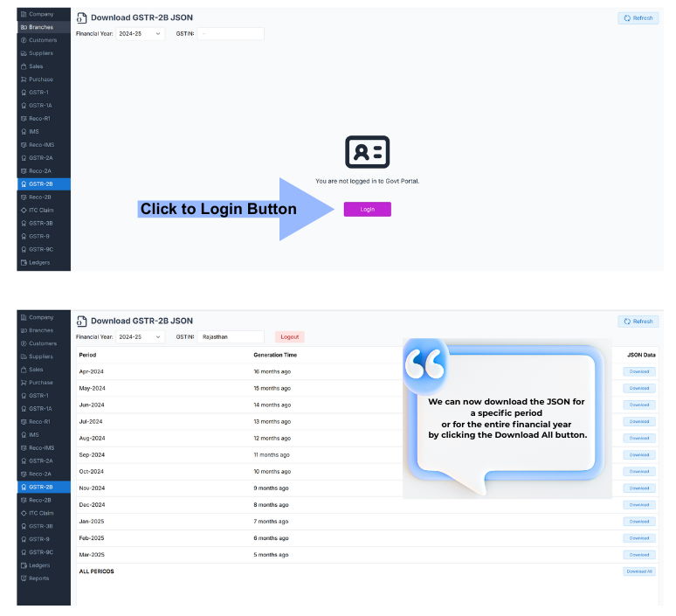Click the purple Login button
The width and height of the screenshot is (676, 616).
[367, 210]
